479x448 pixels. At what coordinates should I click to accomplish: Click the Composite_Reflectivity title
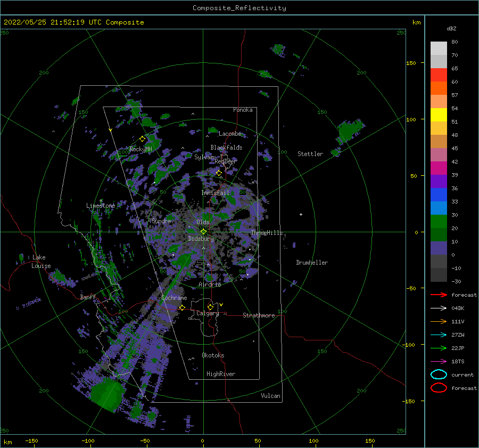point(240,8)
